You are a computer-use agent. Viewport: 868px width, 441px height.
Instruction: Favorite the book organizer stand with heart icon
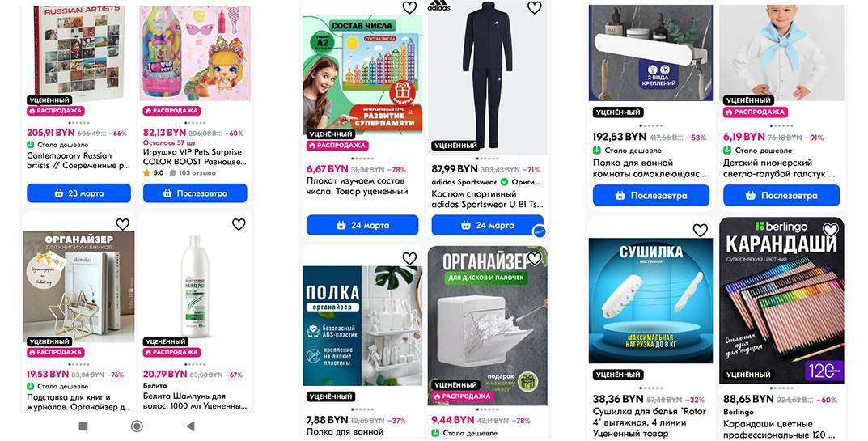click(x=122, y=224)
